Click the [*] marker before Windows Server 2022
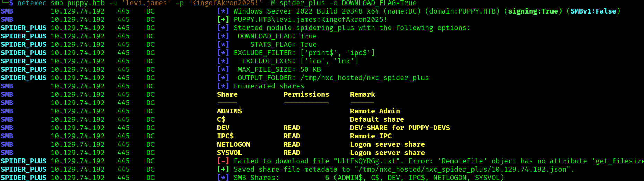The image size is (644, 181). pyautogui.click(x=223, y=11)
